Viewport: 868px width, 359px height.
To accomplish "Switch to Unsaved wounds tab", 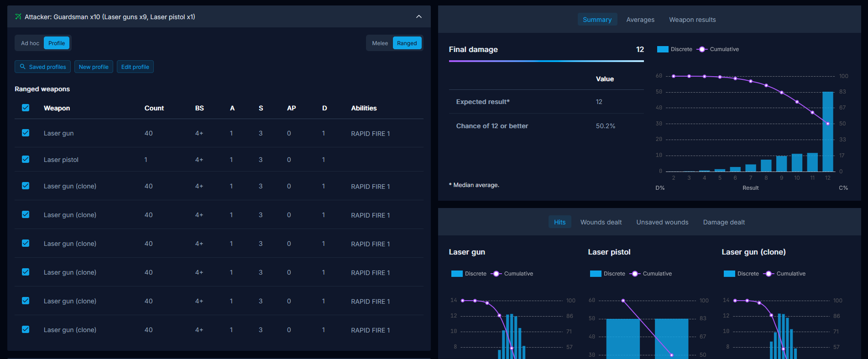I will 662,222.
